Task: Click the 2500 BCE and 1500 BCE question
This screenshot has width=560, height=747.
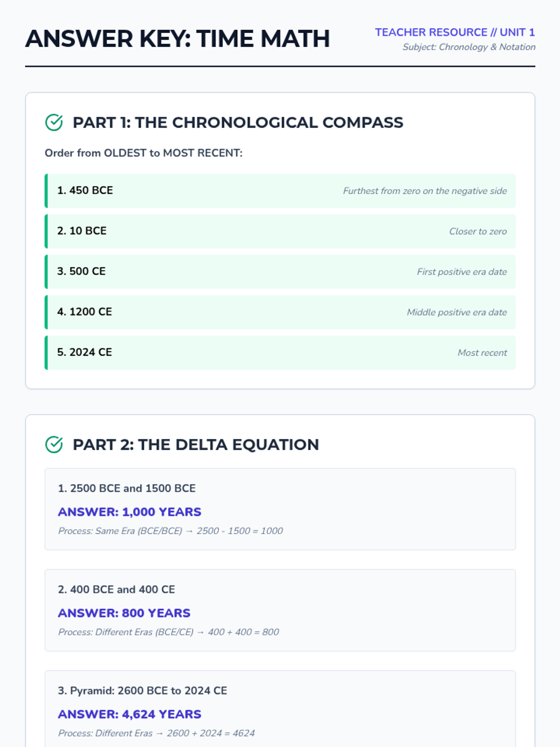Action: [126, 488]
